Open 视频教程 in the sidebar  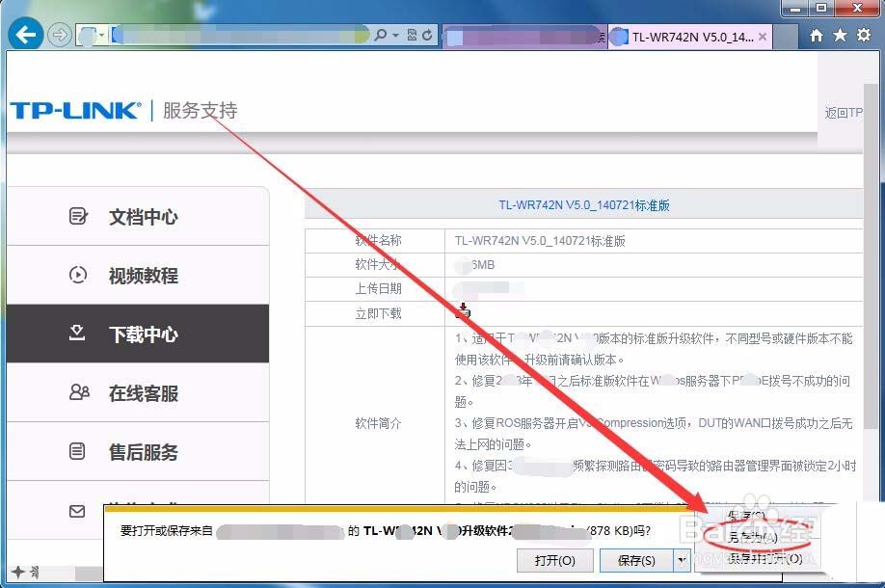point(138,276)
